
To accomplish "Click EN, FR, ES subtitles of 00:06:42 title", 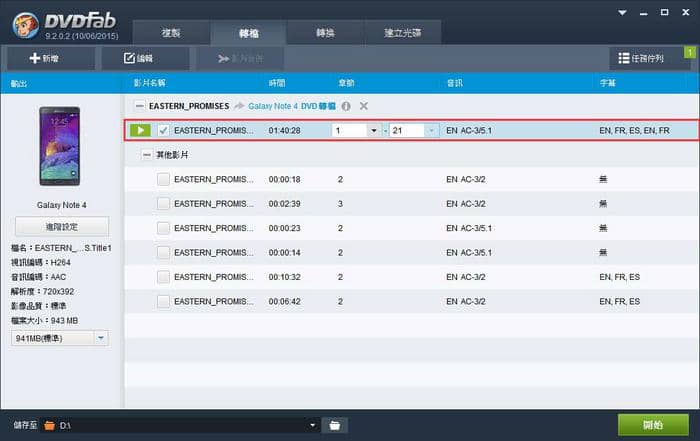I will 619,302.
